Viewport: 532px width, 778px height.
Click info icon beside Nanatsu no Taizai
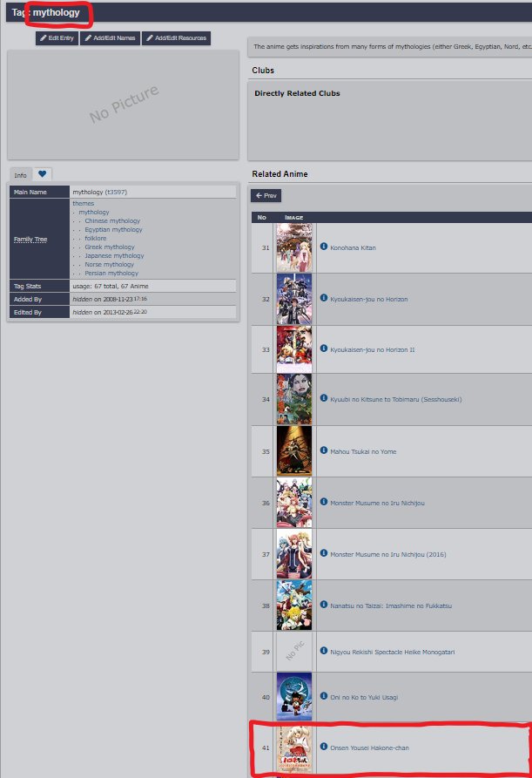pos(324,605)
